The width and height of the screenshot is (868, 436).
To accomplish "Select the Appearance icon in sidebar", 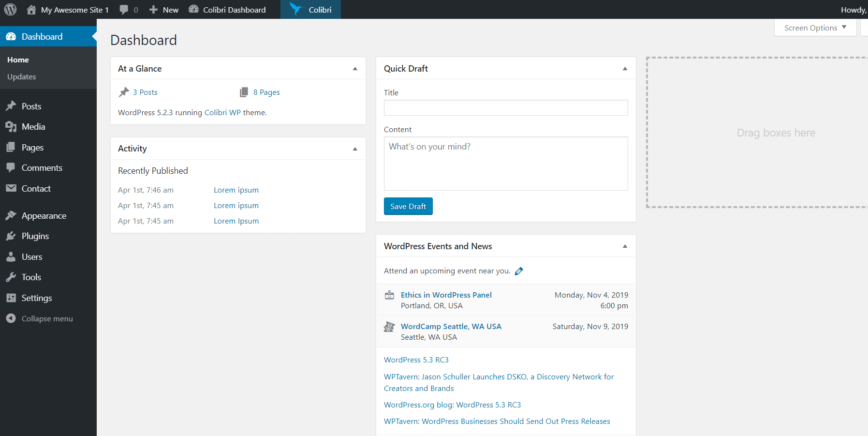I will [x=12, y=215].
